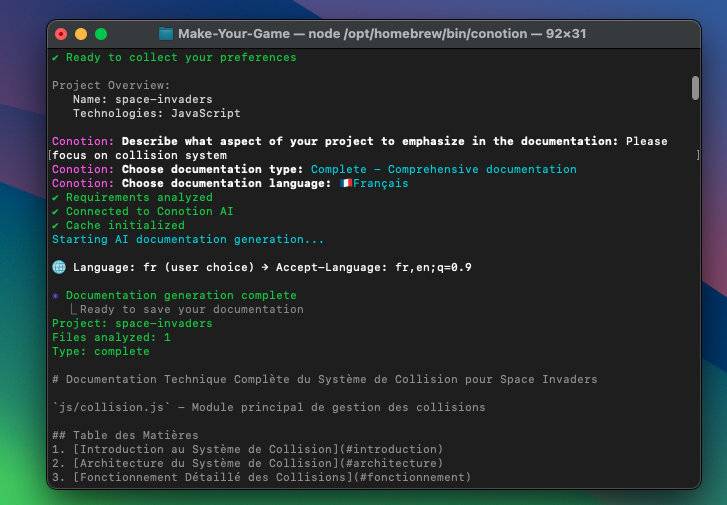
Task: Click the checkmark beside Connected to Conotion AI
Action: [x=56, y=212]
